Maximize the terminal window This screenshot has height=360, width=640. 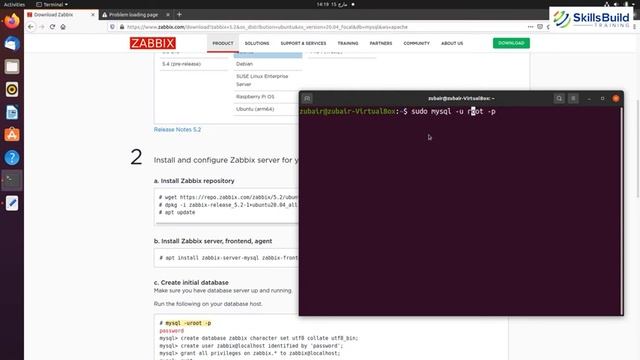coord(602,98)
